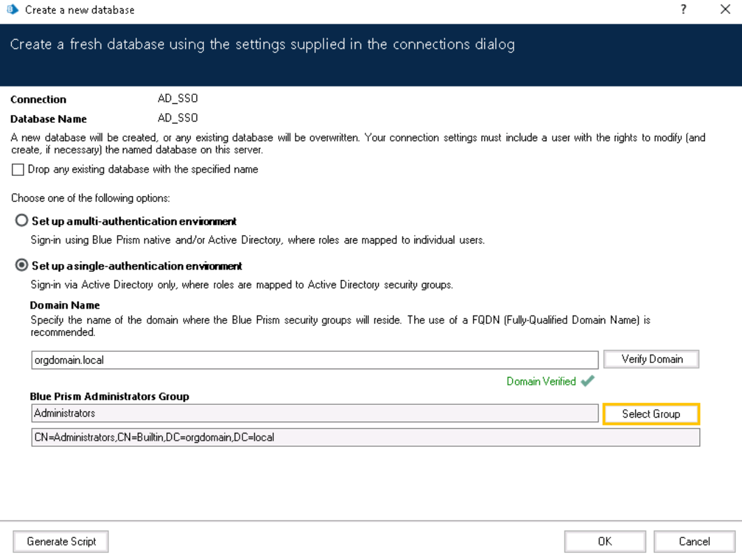742x560 pixels.
Task: Click the Administrators group name field
Action: (x=314, y=413)
